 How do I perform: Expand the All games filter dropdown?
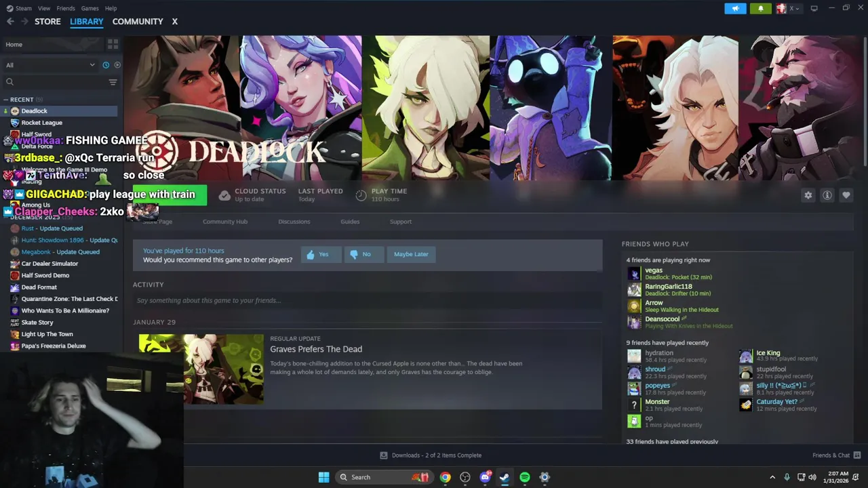tap(50, 65)
